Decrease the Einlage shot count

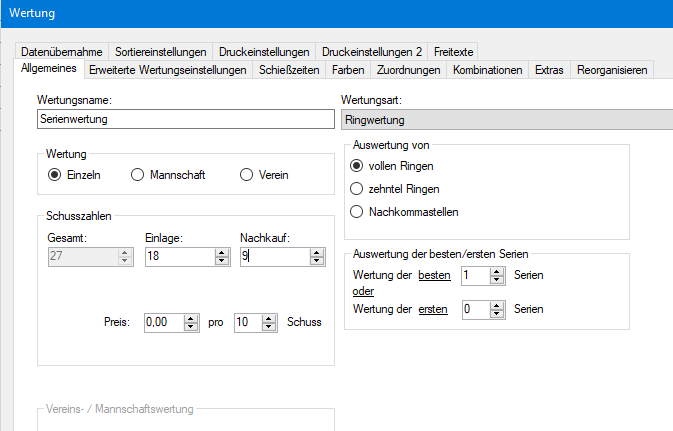221,261
